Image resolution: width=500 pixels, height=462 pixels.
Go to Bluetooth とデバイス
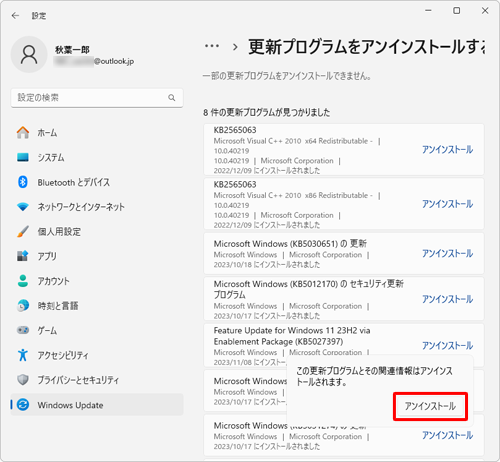97,182
